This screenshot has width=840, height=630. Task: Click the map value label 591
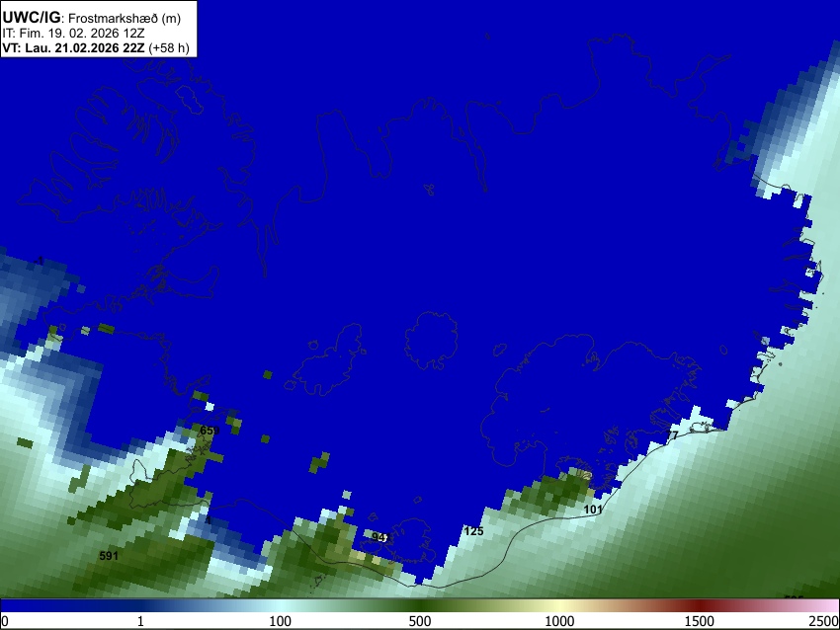pos(109,556)
